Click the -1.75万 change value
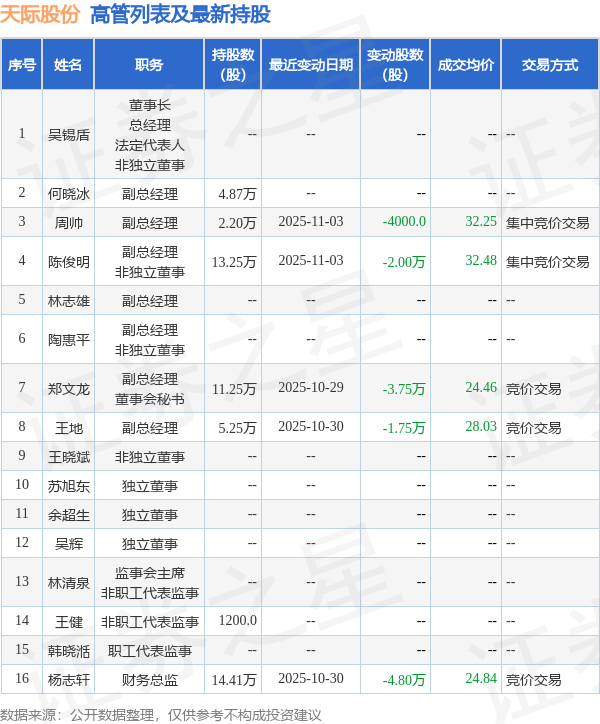The width and height of the screenshot is (600, 724). click(404, 428)
